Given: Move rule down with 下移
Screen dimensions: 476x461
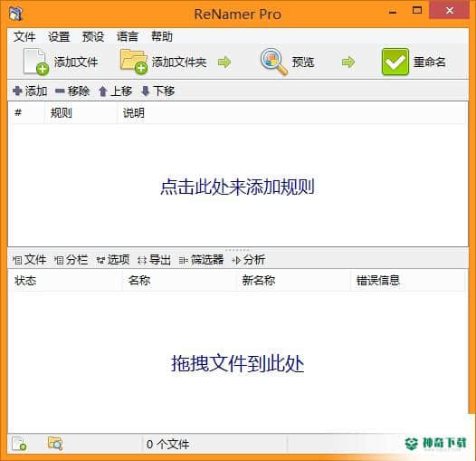Looking at the screenshot, I should (157, 91).
